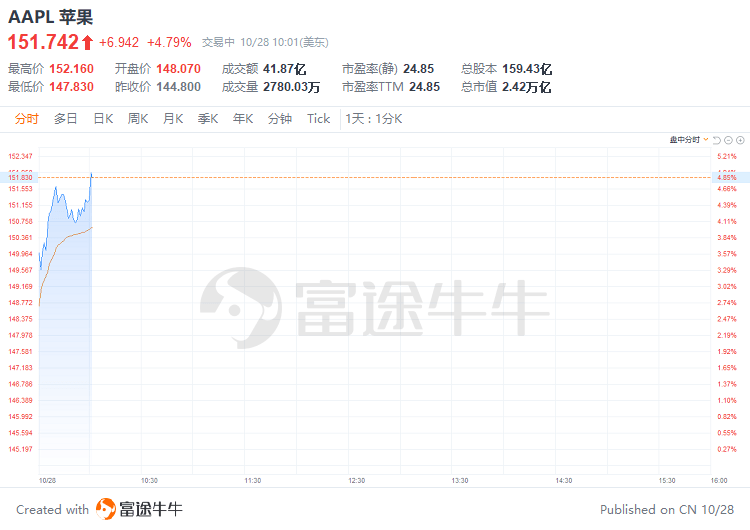Click the 148.772 price axis label

click(x=21, y=303)
